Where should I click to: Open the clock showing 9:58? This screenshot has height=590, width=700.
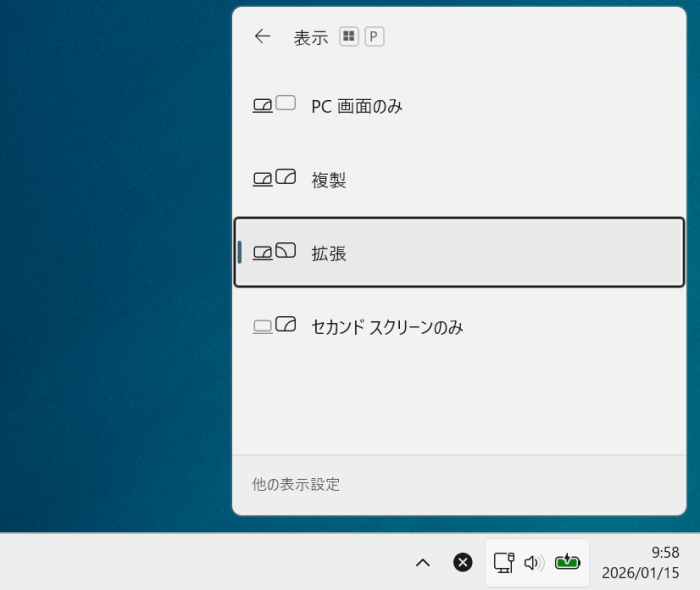[x=665, y=553]
